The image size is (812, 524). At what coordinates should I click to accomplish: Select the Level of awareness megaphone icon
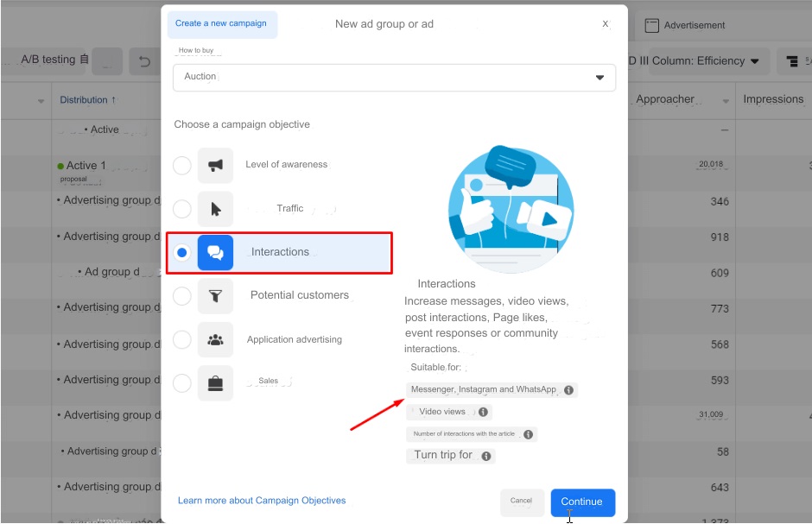(x=215, y=165)
